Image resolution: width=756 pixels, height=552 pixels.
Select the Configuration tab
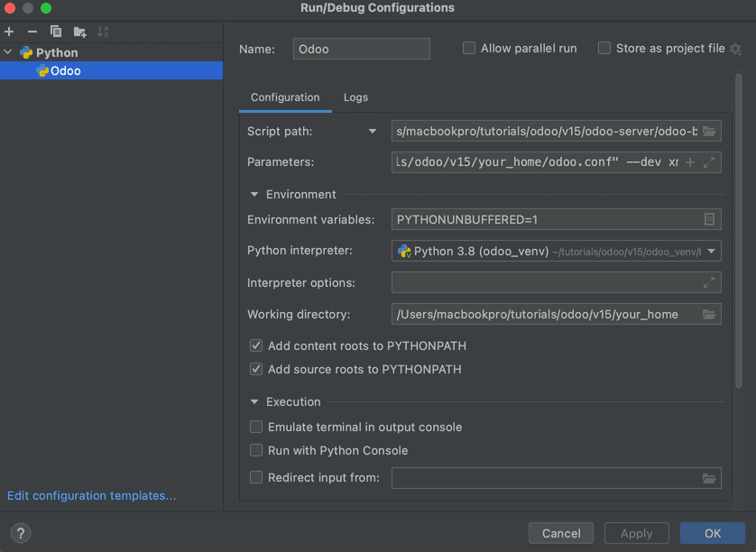point(285,97)
